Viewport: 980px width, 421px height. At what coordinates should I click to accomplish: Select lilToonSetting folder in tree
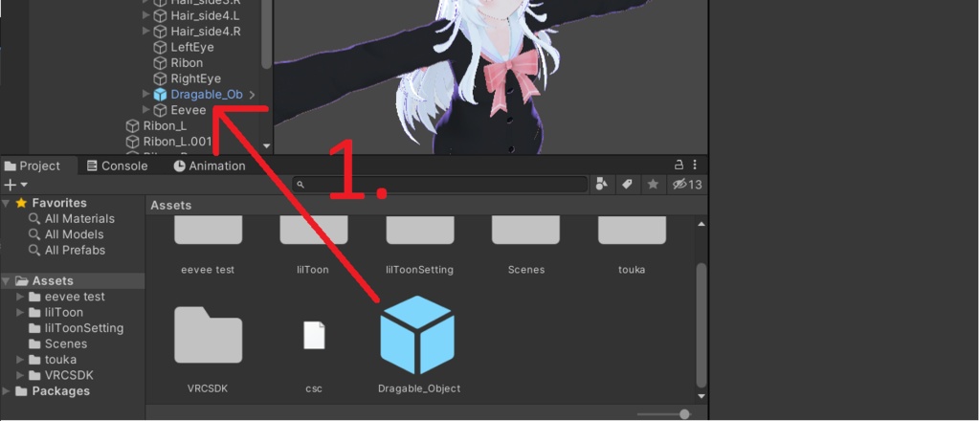[x=84, y=328]
